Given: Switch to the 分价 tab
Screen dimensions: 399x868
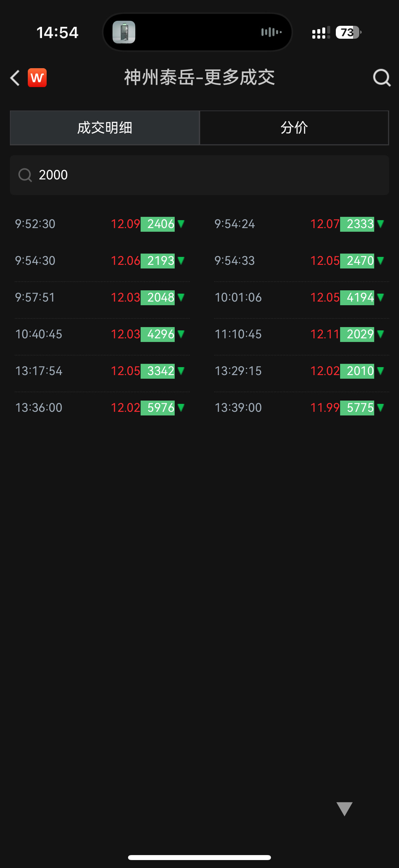Looking at the screenshot, I should coord(294,128).
